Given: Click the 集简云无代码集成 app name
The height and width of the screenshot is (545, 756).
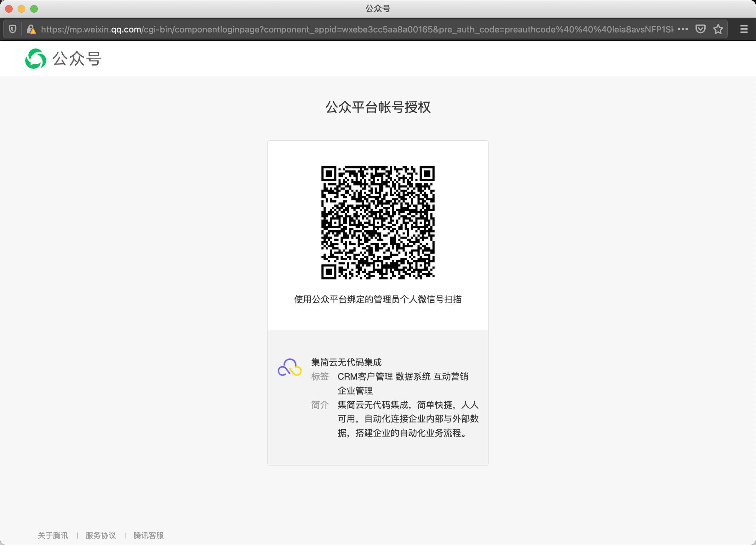Looking at the screenshot, I should (x=346, y=362).
